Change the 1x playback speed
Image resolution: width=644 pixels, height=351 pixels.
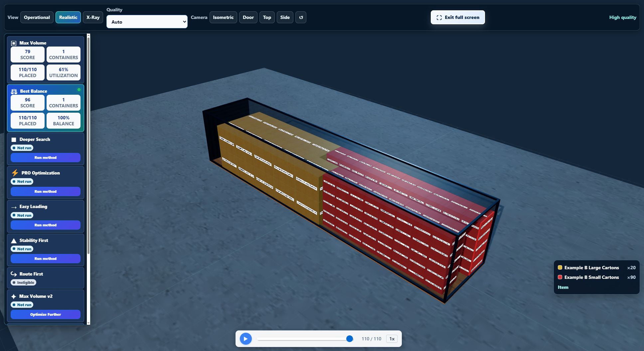392,339
